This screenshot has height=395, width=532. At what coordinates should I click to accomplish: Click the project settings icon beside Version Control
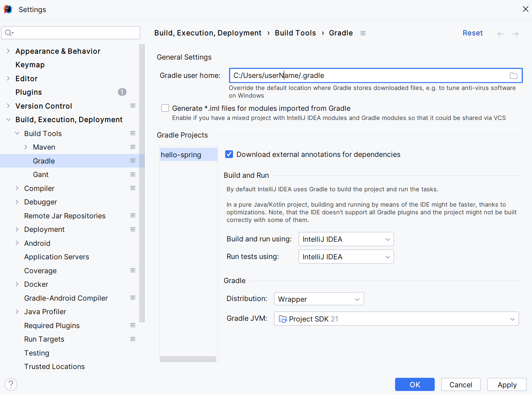(133, 106)
